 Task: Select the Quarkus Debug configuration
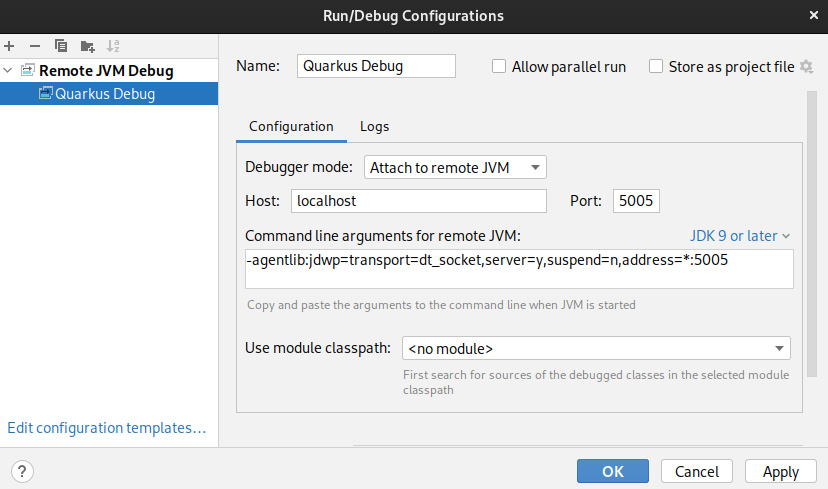click(109, 93)
